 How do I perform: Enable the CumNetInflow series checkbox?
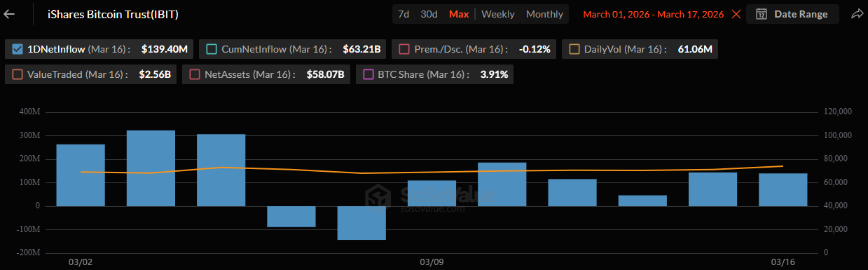coord(212,49)
